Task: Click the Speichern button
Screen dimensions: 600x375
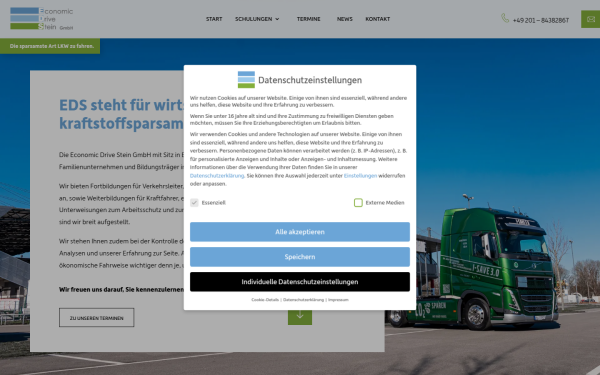Action: click(x=300, y=257)
